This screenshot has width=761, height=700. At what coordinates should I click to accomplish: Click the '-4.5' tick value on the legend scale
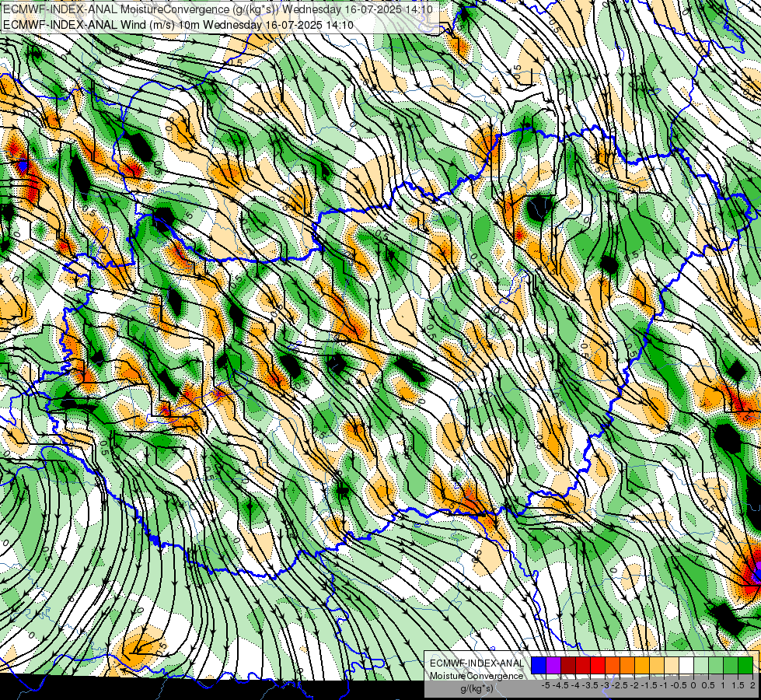tap(561, 685)
